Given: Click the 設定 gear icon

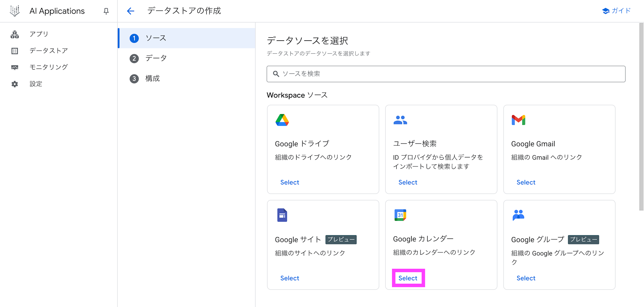Looking at the screenshot, I should (x=15, y=84).
